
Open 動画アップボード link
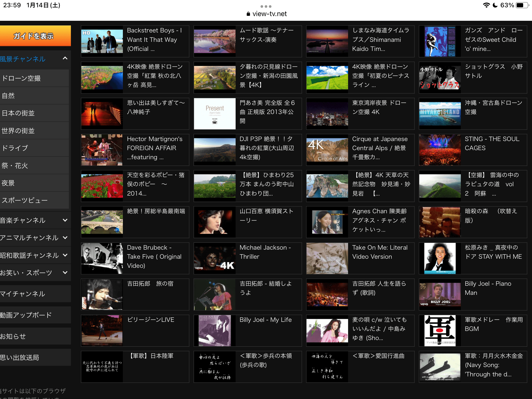(26, 315)
